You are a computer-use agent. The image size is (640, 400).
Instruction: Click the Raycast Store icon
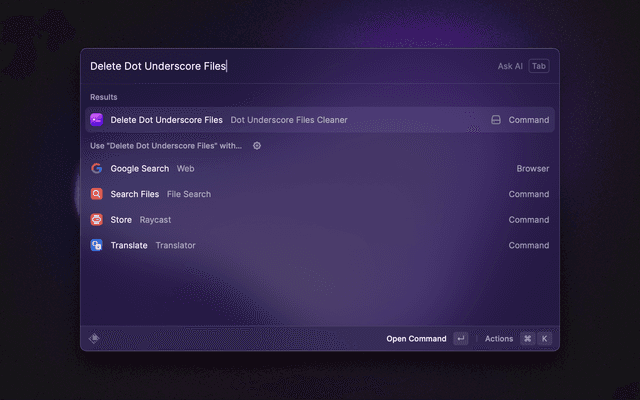[97, 220]
